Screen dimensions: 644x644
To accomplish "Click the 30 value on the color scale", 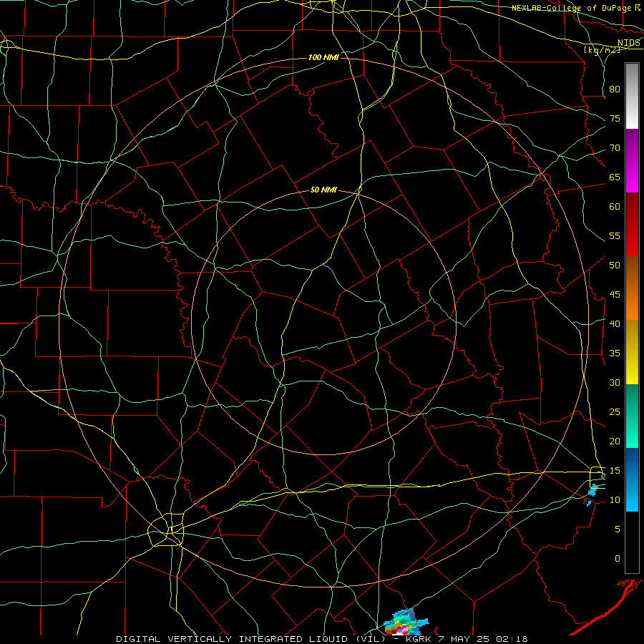I will coord(615,382).
